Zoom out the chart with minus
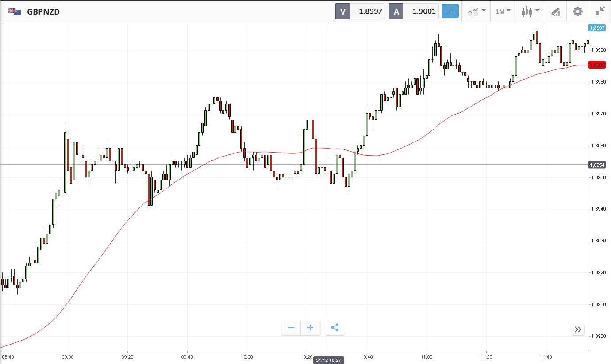The height and width of the screenshot is (364, 611). pyautogui.click(x=291, y=328)
